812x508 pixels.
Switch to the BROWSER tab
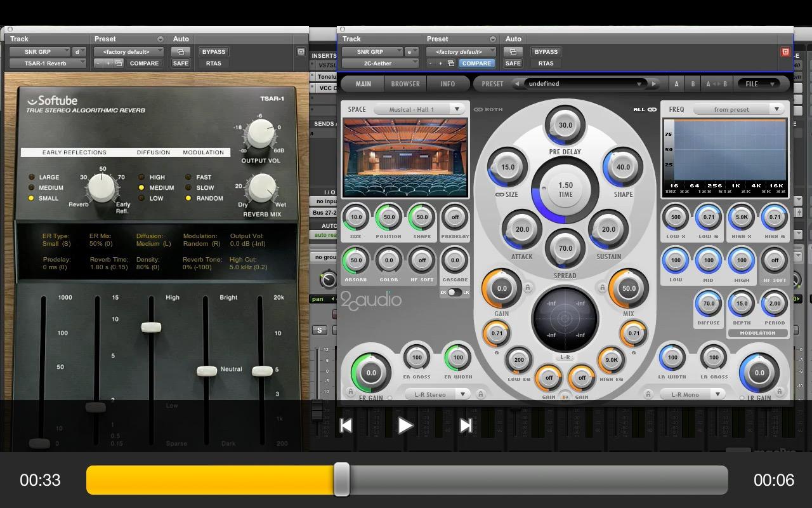tap(405, 84)
